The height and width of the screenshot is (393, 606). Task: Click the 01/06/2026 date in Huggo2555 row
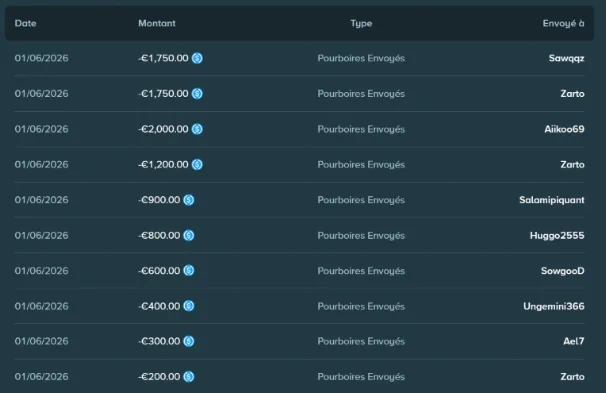point(41,235)
